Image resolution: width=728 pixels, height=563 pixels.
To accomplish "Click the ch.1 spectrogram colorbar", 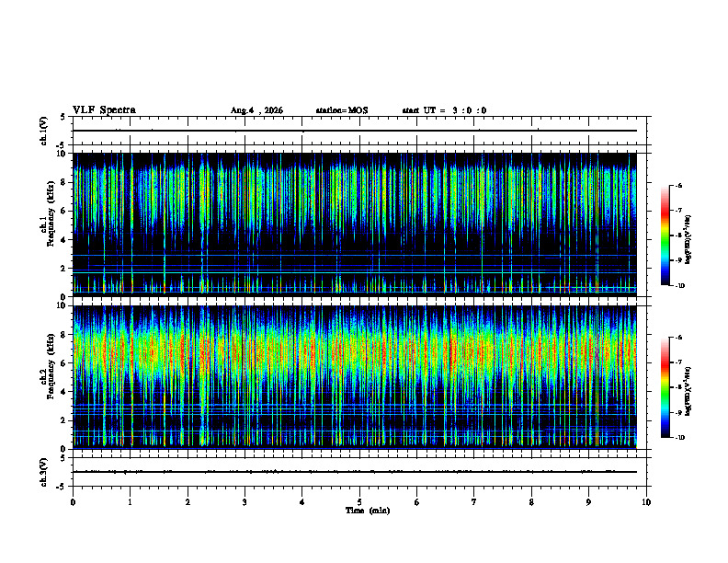I will pyautogui.click(x=665, y=236).
